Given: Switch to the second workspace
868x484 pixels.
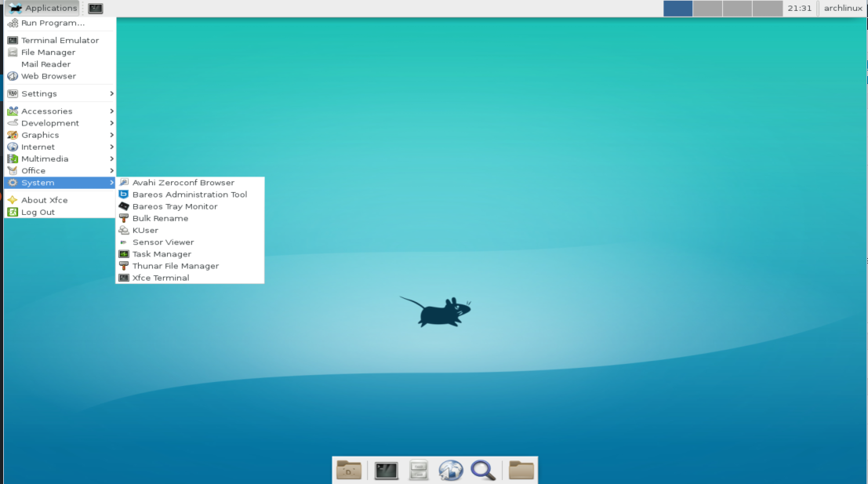Looking at the screenshot, I should coord(707,9).
